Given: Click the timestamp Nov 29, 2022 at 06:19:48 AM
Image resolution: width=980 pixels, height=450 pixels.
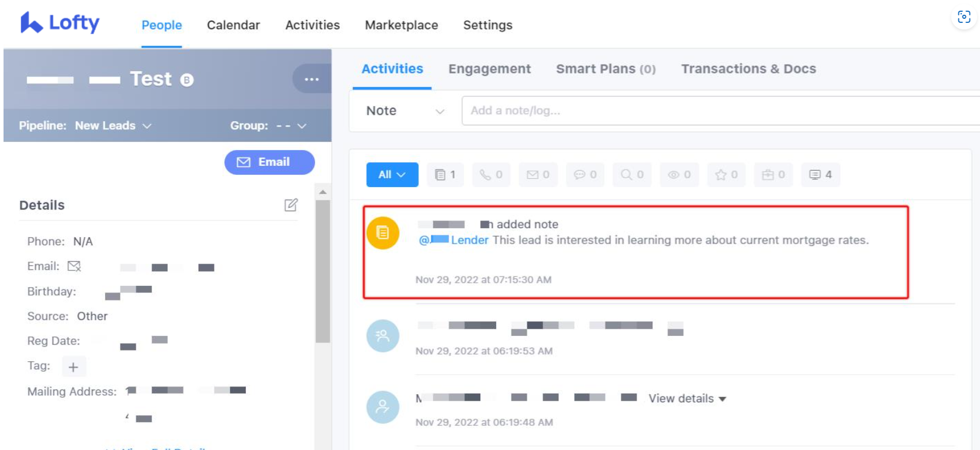Looking at the screenshot, I should click(484, 422).
